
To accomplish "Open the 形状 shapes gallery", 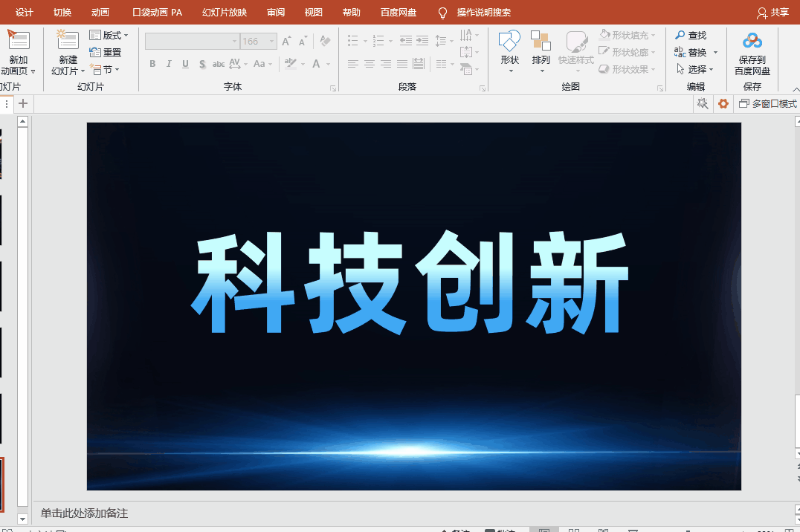I will [509, 50].
